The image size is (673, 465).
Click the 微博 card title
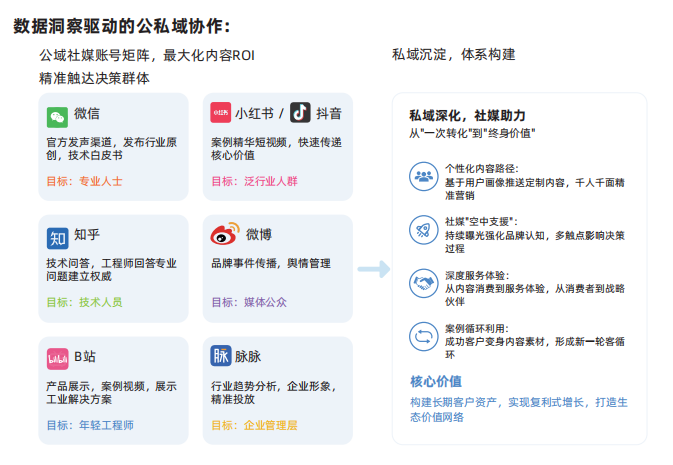click(259, 234)
